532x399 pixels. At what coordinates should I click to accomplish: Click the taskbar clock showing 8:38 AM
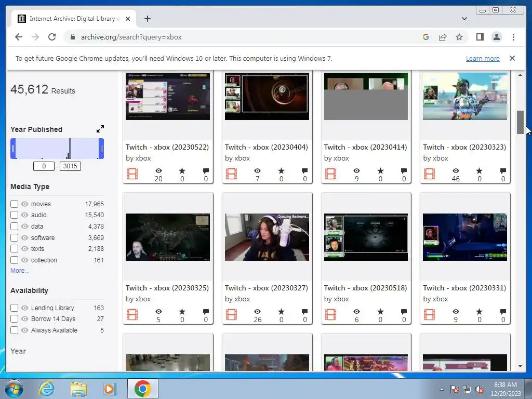tap(505, 389)
